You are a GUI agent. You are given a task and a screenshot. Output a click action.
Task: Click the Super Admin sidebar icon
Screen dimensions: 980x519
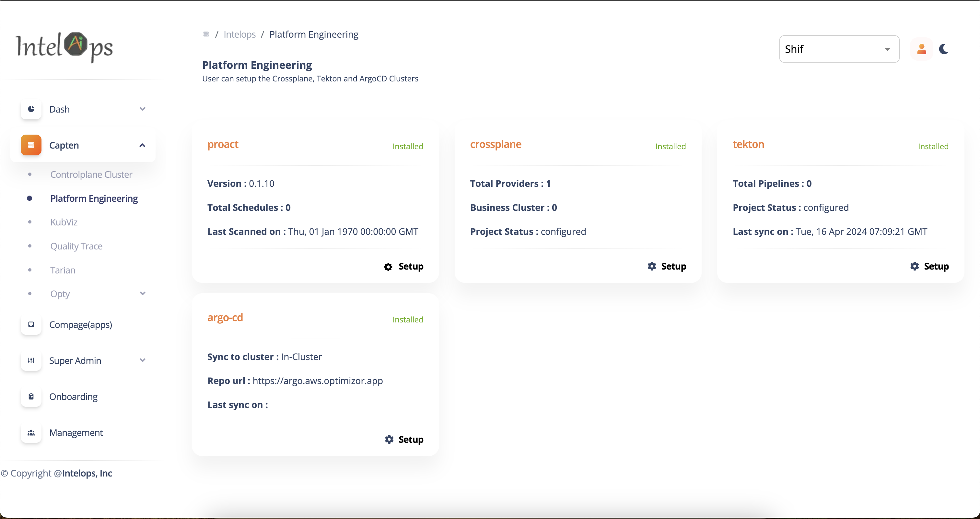[30, 360]
